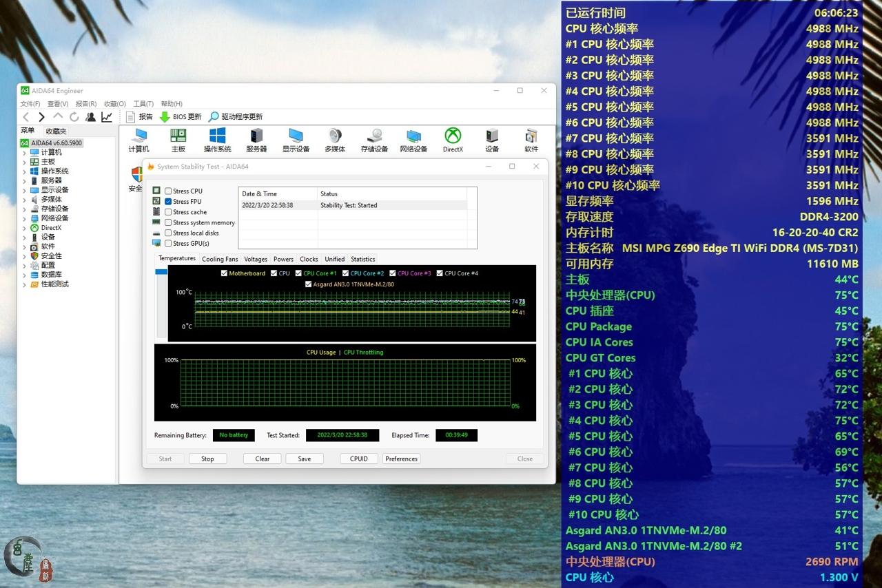Open the driver update magnifier icon

(x=214, y=117)
